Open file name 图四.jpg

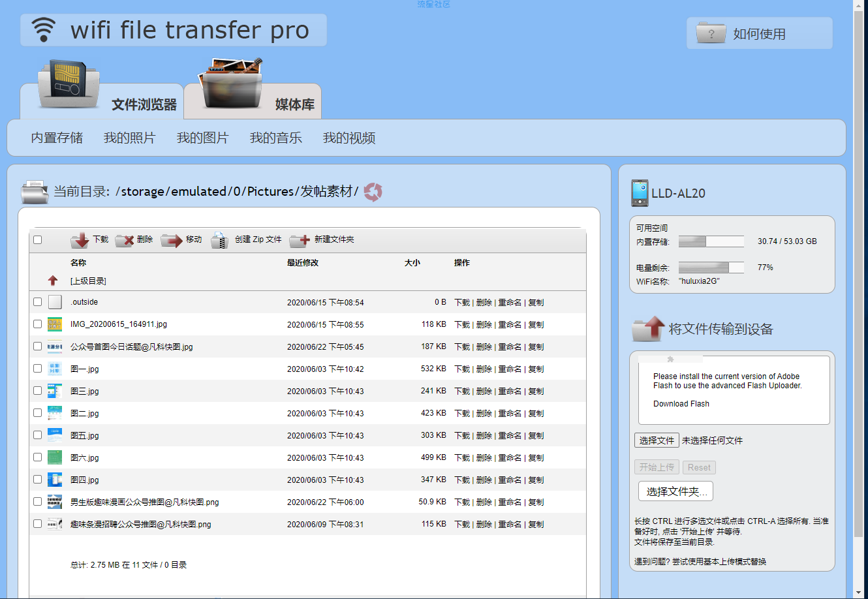click(85, 480)
